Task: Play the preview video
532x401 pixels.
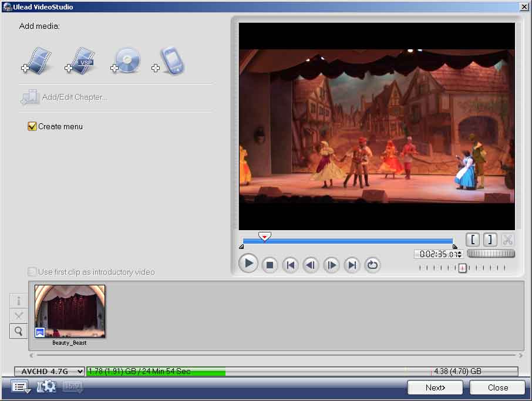Action: click(248, 264)
